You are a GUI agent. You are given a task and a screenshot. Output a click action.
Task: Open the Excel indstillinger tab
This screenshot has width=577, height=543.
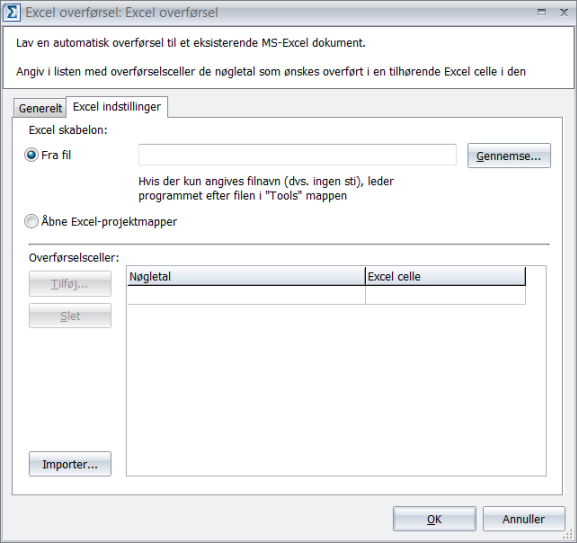(117, 107)
